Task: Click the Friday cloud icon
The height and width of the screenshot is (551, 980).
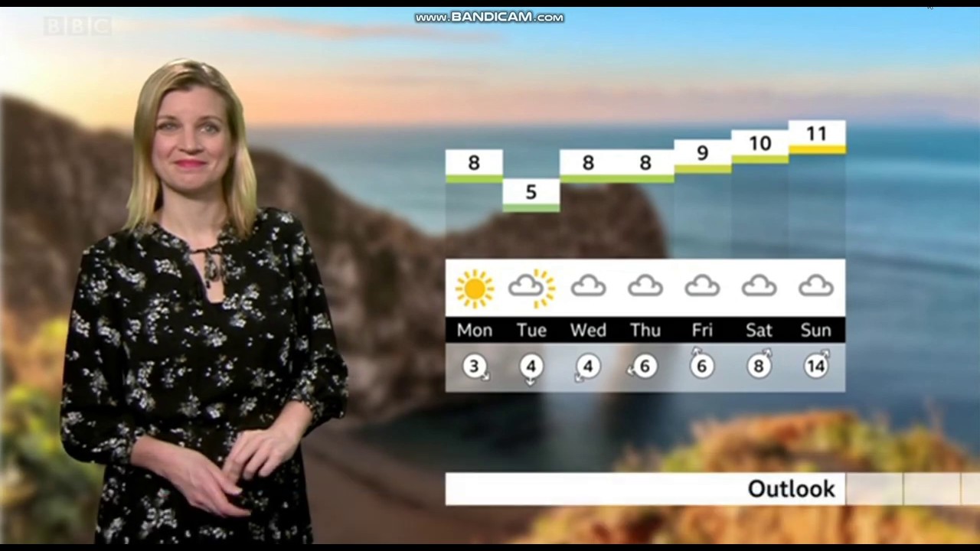Action: coord(702,286)
